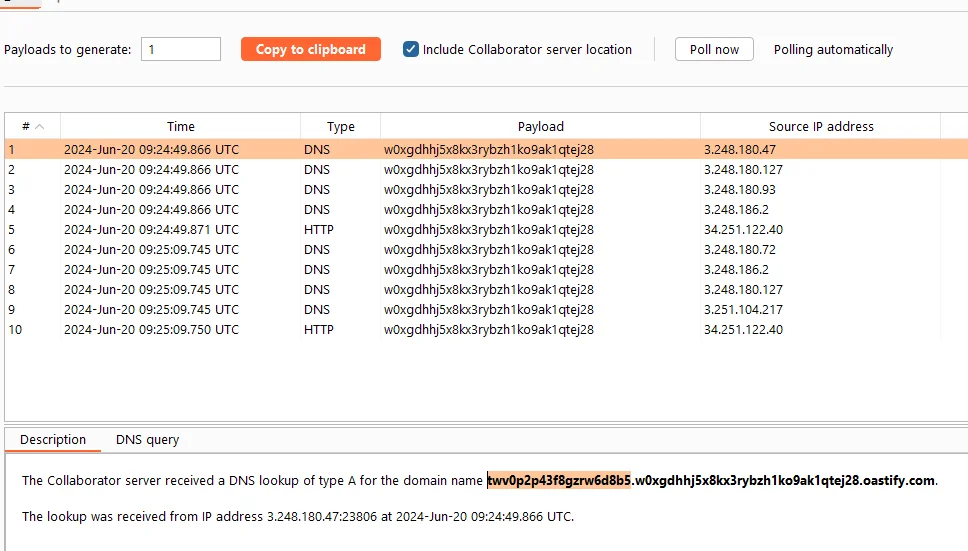The height and width of the screenshot is (551, 968).
Task: Select row 2 from 3.248.180.127
Action: tap(473, 170)
